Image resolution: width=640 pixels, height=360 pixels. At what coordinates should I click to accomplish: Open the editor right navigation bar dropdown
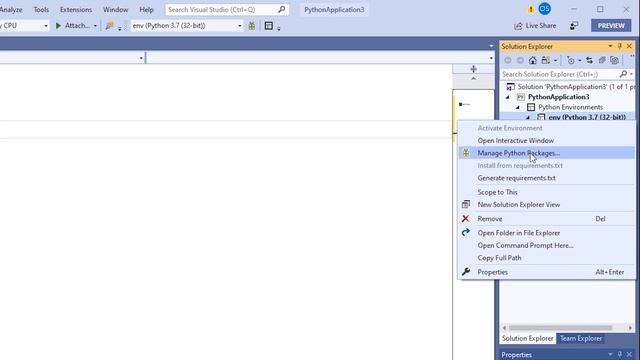[491, 58]
